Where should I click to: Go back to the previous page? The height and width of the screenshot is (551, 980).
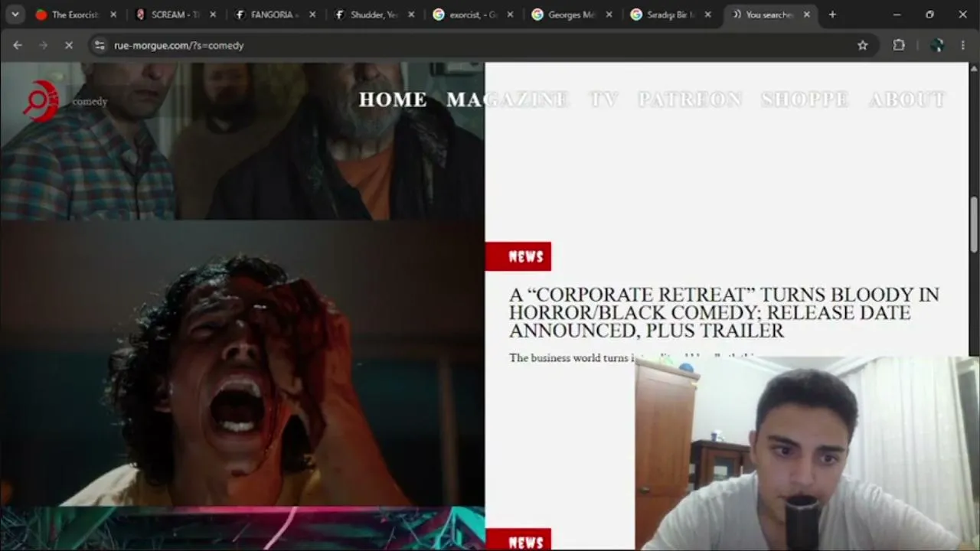click(x=18, y=45)
